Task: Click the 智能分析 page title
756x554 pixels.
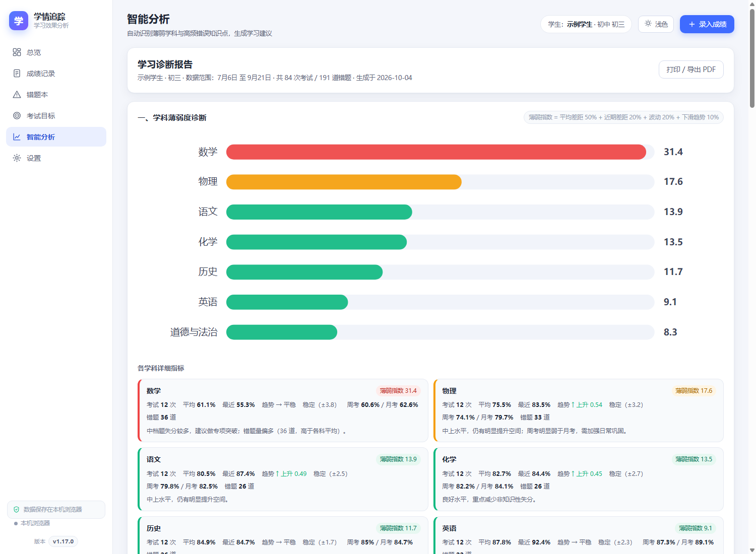Action: (148, 19)
